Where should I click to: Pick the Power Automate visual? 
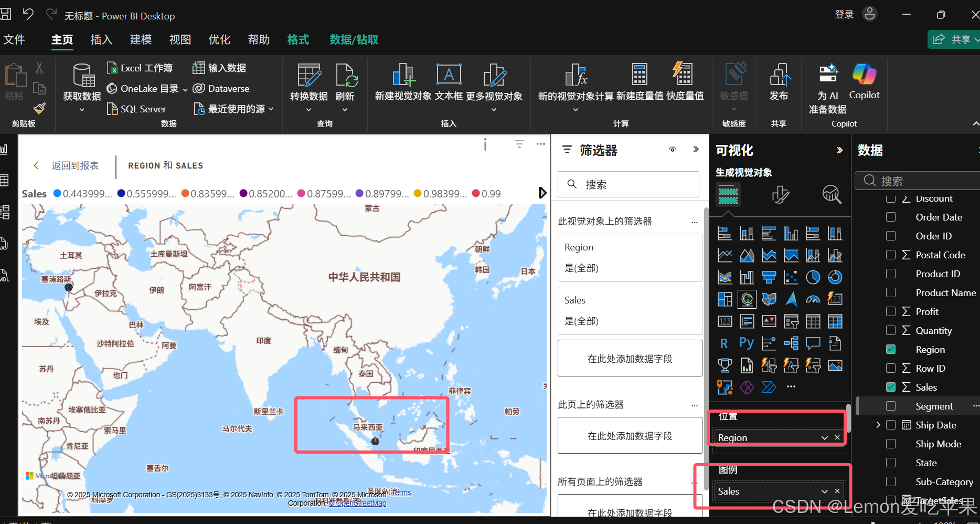point(769,387)
